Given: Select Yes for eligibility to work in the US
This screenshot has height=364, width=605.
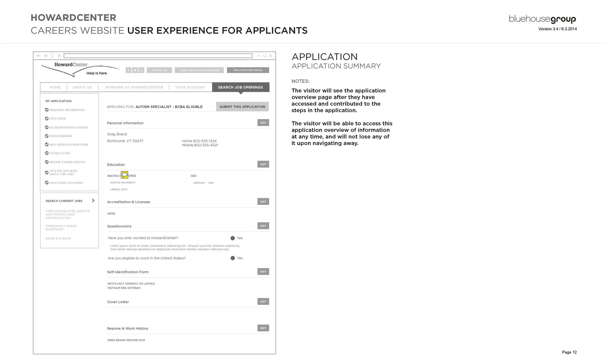Looking at the screenshot, I should click(x=232, y=258).
